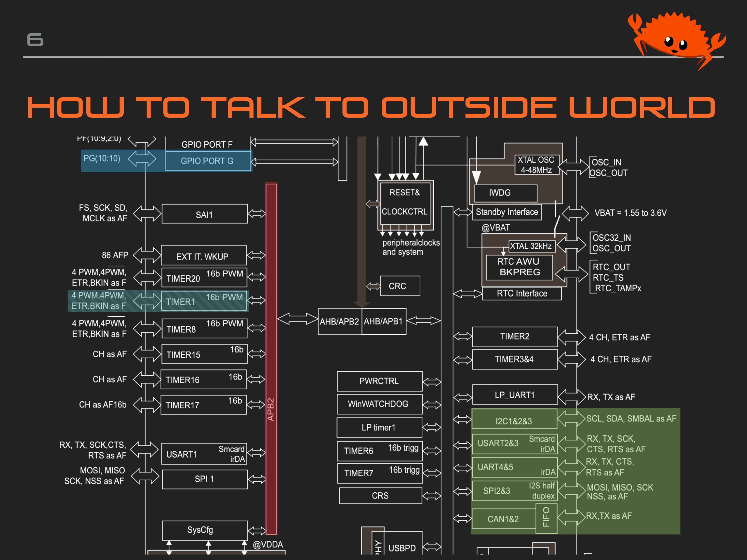Select the I2C1&2&3 block
The height and width of the screenshot is (560, 747).
(x=514, y=419)
